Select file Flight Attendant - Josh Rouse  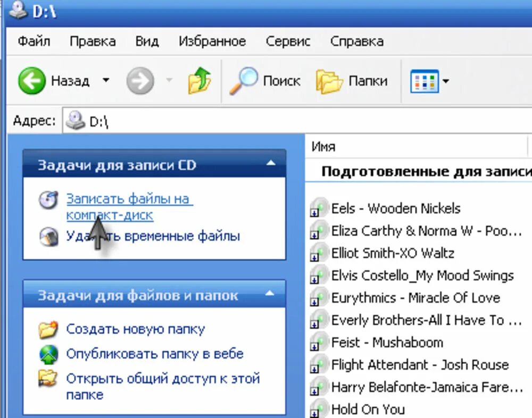pos(420,365)
